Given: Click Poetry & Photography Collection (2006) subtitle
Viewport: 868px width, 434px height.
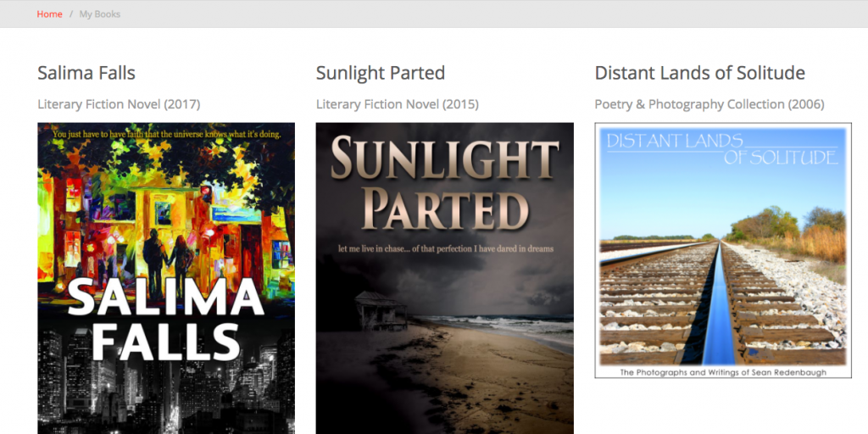Looking at the screenshot, I should [x=709, y=104].
